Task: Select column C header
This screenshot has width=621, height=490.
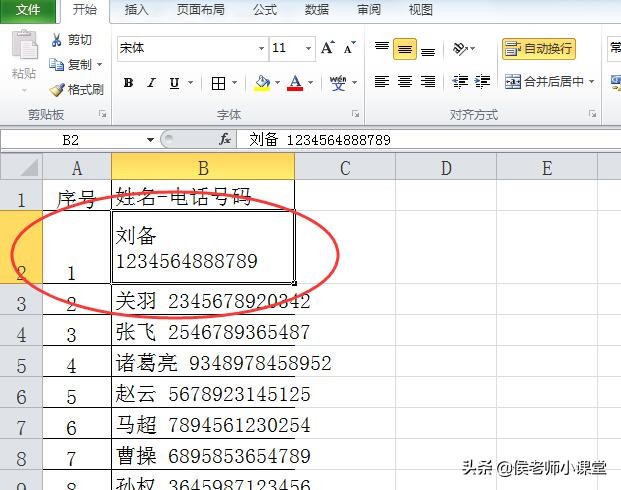Action: 345,167
